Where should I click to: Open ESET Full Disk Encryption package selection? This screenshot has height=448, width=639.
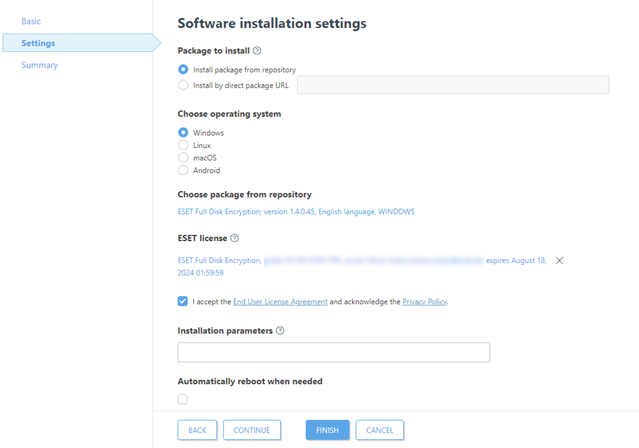(296, 212)
